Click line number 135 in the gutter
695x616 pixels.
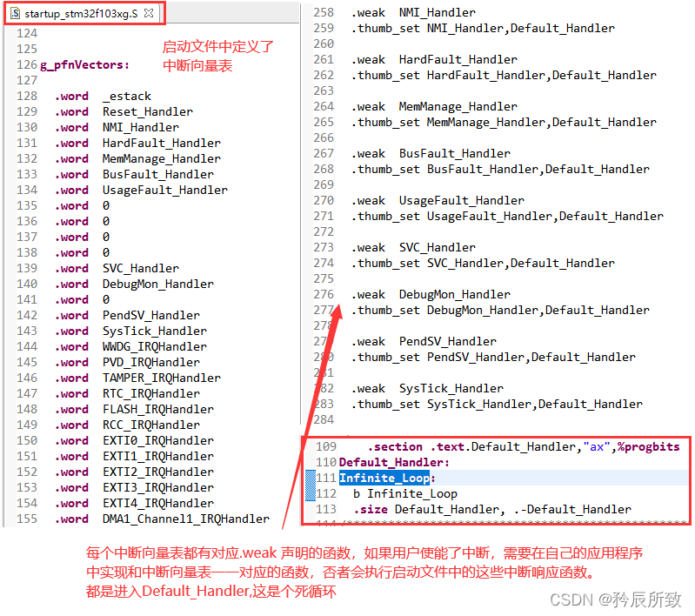pos(27,206)
